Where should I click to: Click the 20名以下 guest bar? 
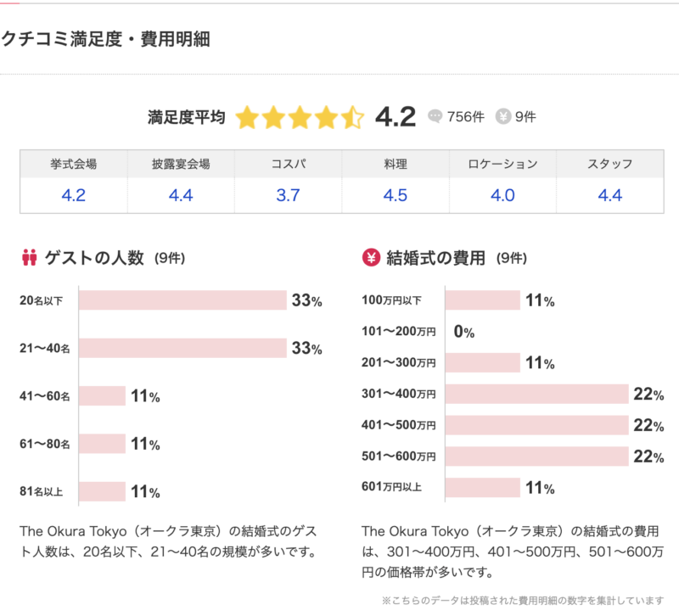tap(183, 300)
